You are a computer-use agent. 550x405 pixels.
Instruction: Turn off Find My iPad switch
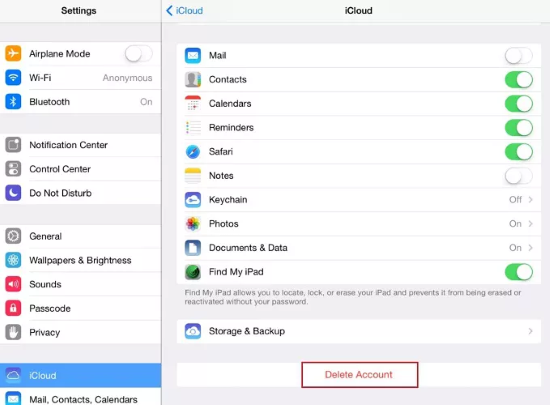pos(519,272)
